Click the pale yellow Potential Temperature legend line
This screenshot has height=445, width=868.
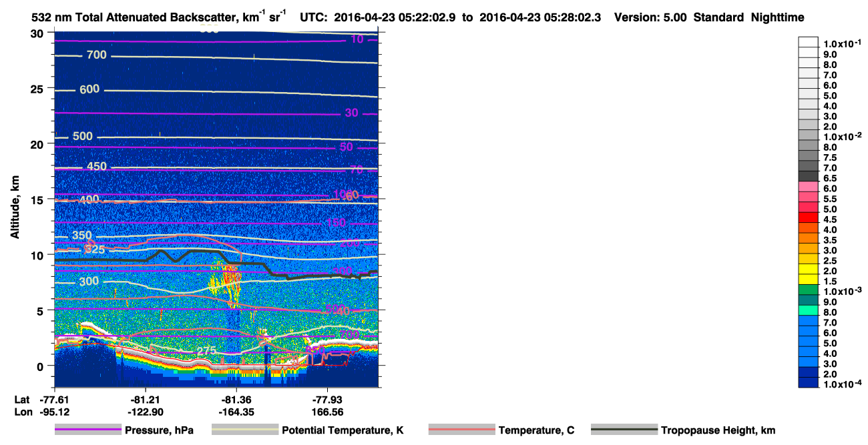(245, 430)
